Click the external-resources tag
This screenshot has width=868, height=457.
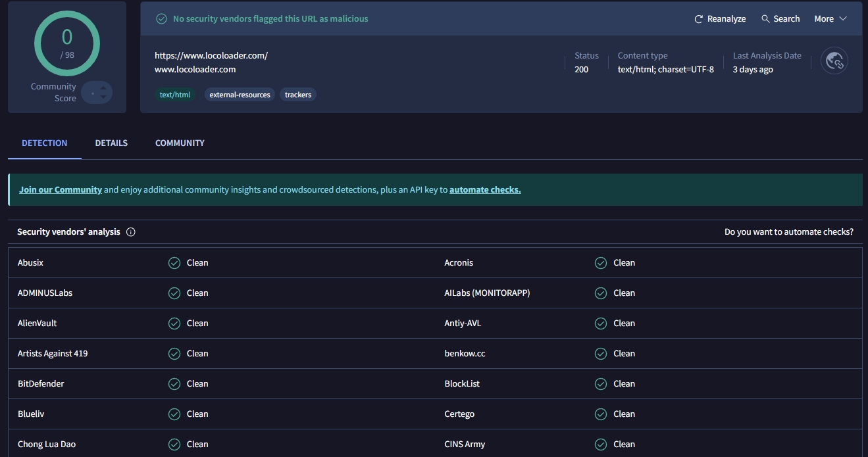240,95
